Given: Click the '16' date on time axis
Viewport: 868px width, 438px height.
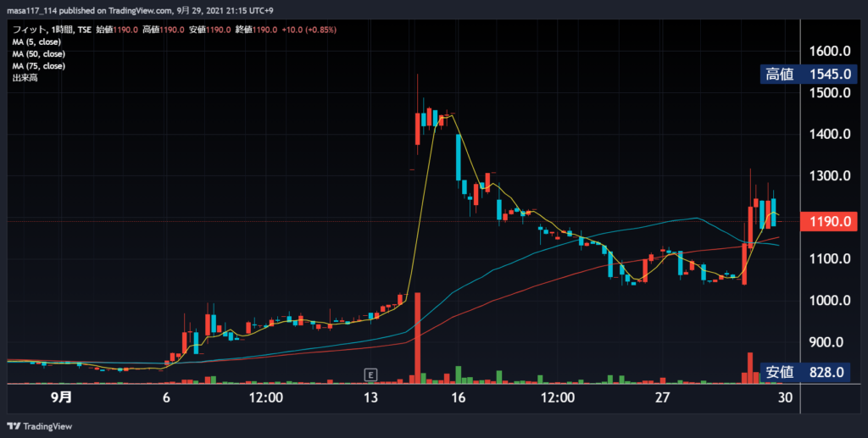Looking at the screenshot, I should [459, 397].
